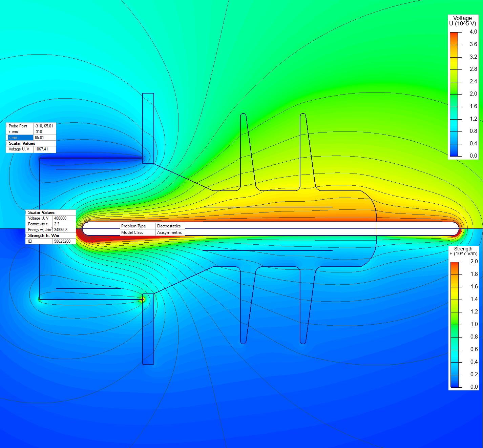The height and width of the screenshot is (448, 483).
Task: Click the '0.6' tick on Strength legend
Action: 474,349
